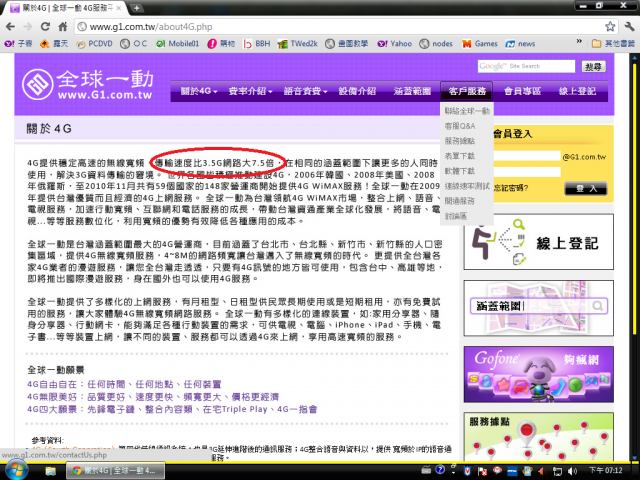The height and width of the screenshot is (480, 640).
Task: Open the 服務據點 map banner
Action: (x=538, y=436)
